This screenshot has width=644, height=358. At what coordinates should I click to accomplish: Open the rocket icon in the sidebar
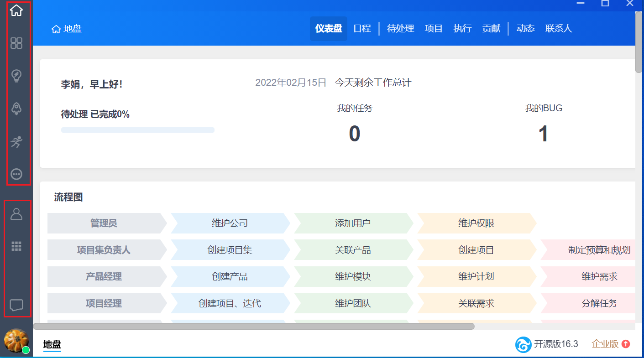click(16, 109)
